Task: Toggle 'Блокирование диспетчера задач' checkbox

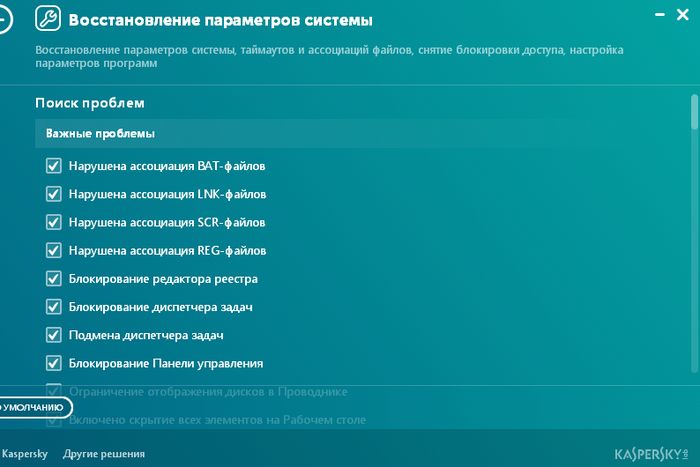Action: click(x=54, y=307)
